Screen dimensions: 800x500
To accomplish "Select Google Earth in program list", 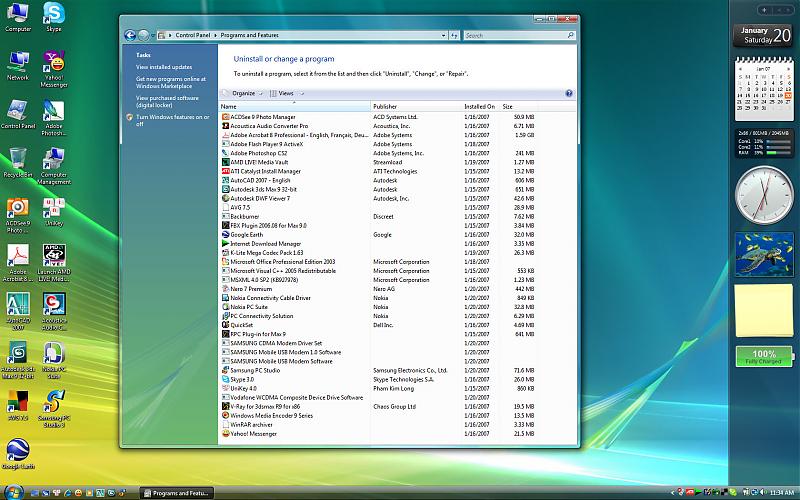I will (247, 234).
